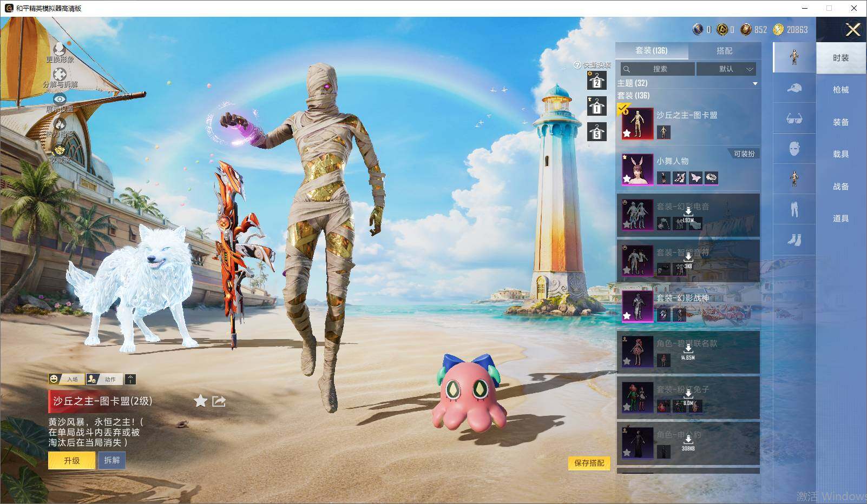Toggle favorite star on 套装-幻影战神 thumbnail
The image size is (867, 504).
[x=627, y=315]
